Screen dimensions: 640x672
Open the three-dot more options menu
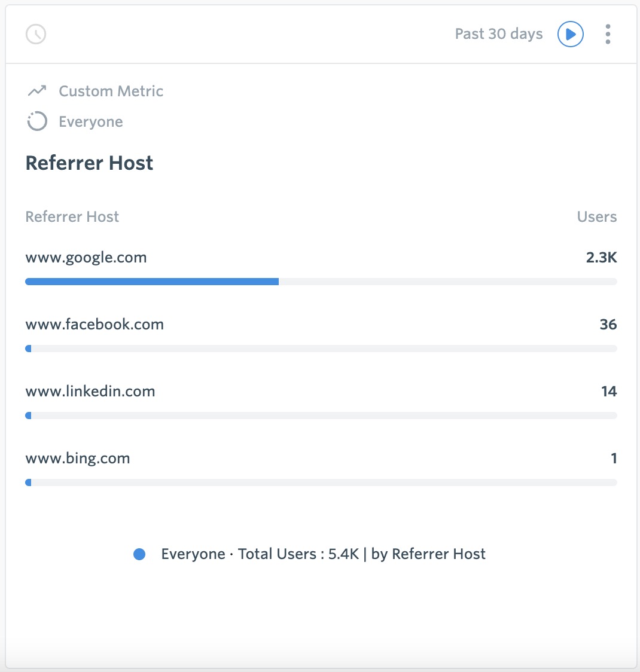point(608,34)
